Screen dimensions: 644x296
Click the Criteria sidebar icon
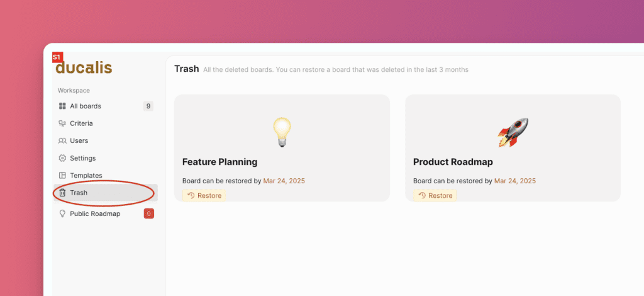(62, 123)
